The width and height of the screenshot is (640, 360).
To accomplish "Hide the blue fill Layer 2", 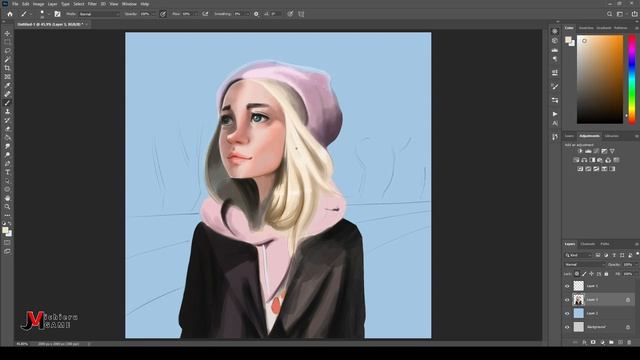I will pos(567,313).
